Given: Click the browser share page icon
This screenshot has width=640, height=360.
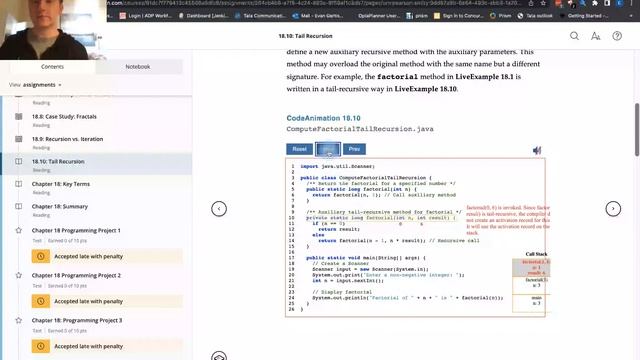Looking at the screenshot, I should [531, 3].
